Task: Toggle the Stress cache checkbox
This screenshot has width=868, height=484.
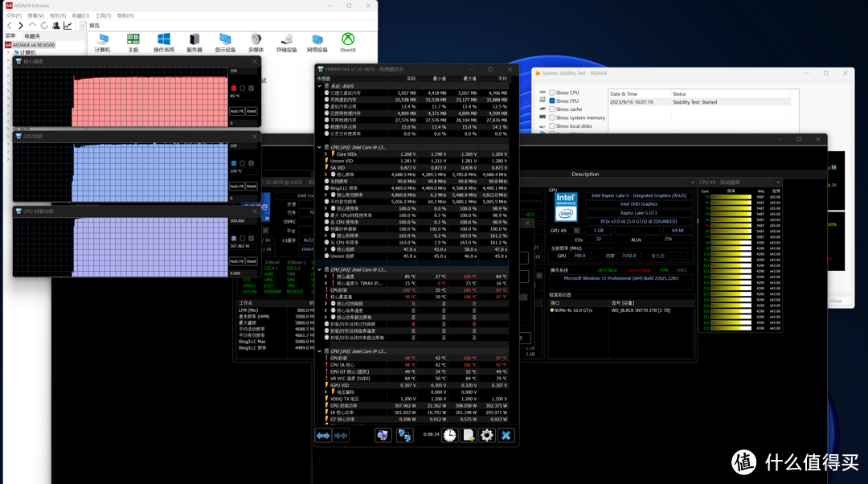Action: [x=552, y=109]
